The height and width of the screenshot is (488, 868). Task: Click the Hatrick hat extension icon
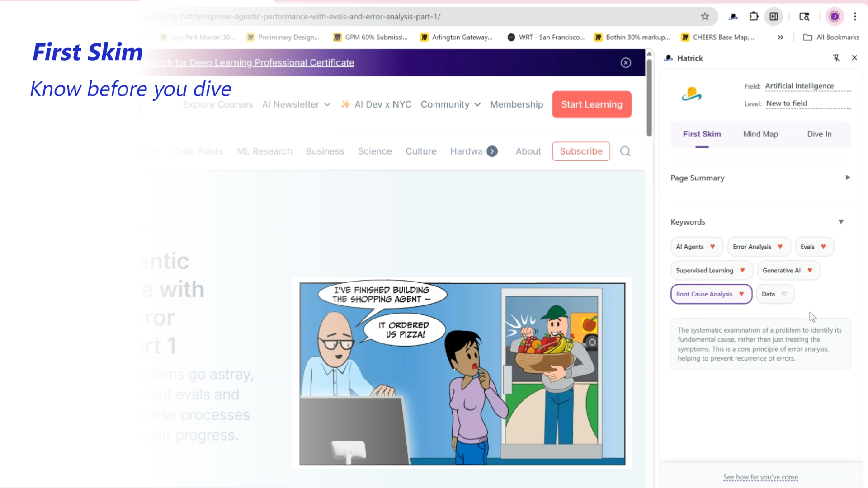click(x=733, y=17)
